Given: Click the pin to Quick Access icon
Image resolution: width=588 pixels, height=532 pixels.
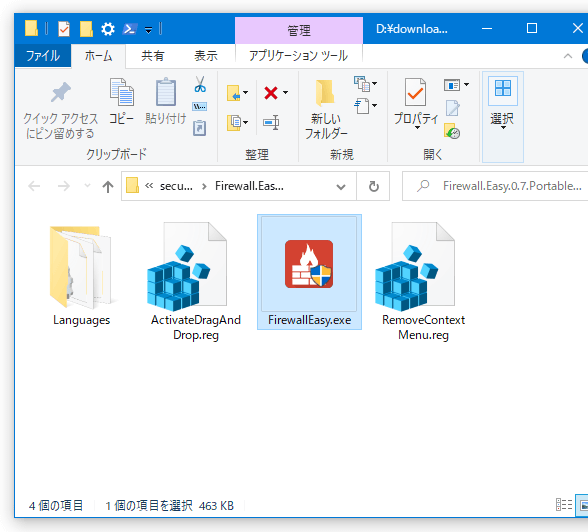Looking at the screenshot, I should [x=60, y=92].
